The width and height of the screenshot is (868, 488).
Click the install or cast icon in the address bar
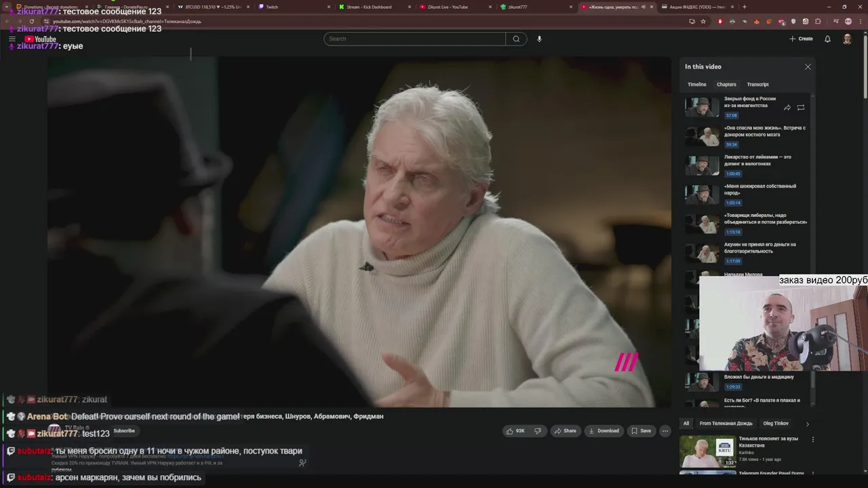[692, 21]
